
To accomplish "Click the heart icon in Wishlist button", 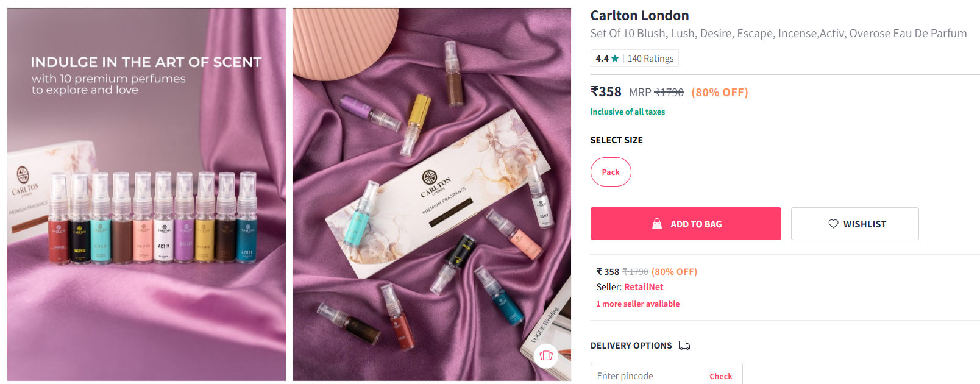I will (833, 224).
